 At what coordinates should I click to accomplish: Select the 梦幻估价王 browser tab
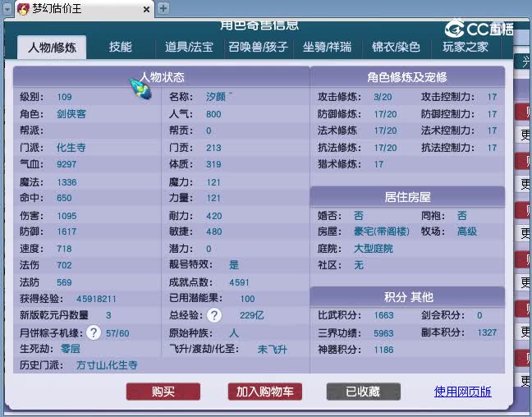[x=84, y=9]
